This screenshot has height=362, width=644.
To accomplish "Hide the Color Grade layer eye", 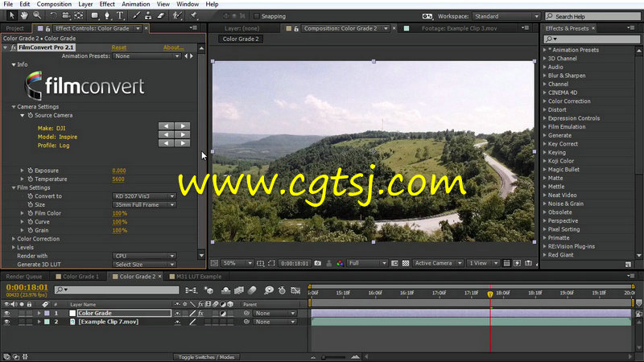I will [x=6, y=313].
